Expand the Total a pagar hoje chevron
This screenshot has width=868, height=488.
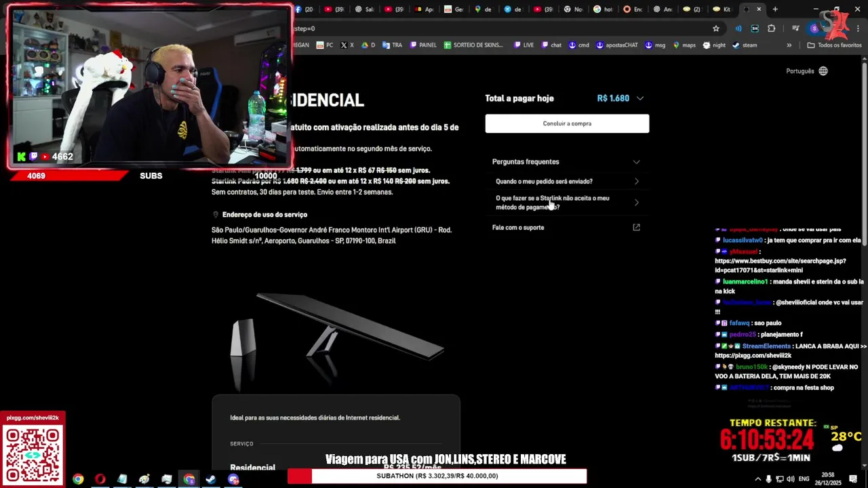pyautogui.click(x=639, y=98)
